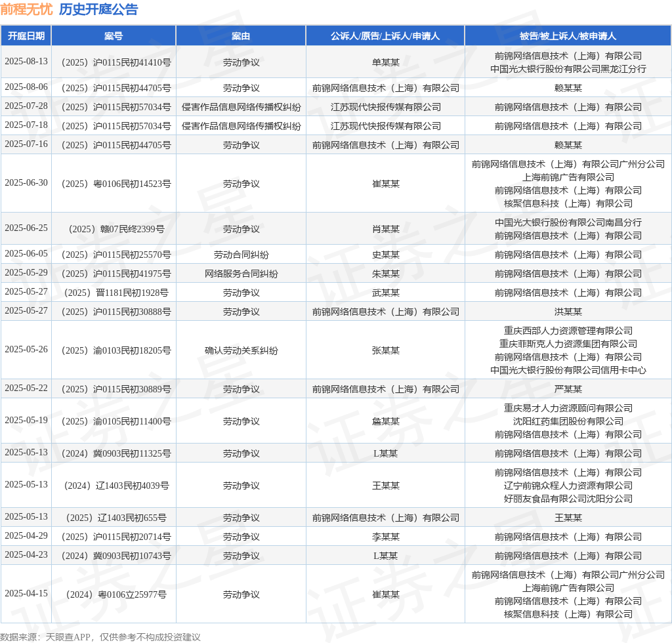Click the 历史开庭公告 title text
The image size is (672, 643).
point(98,9)
